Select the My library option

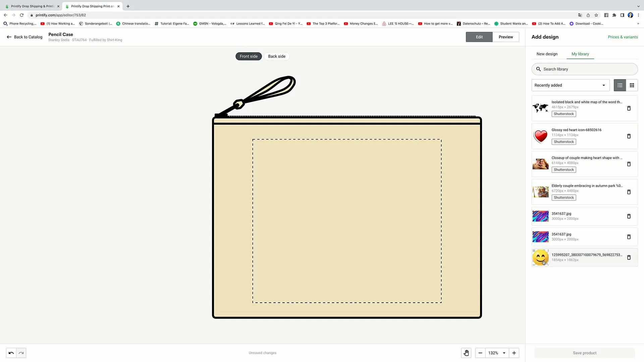click(580, 54)
